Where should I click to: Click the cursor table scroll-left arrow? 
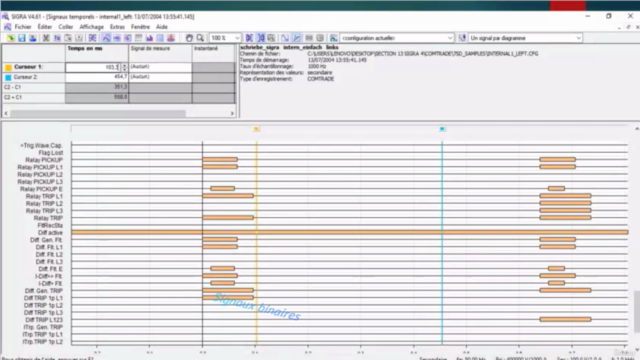click(x=6, y=113)
